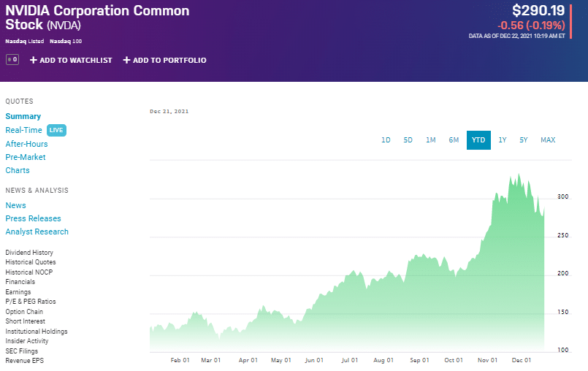Click the May 01 axis label
The height and width of the screenshot is (371, 588).
pyautogui.click(x=281, y=360)
